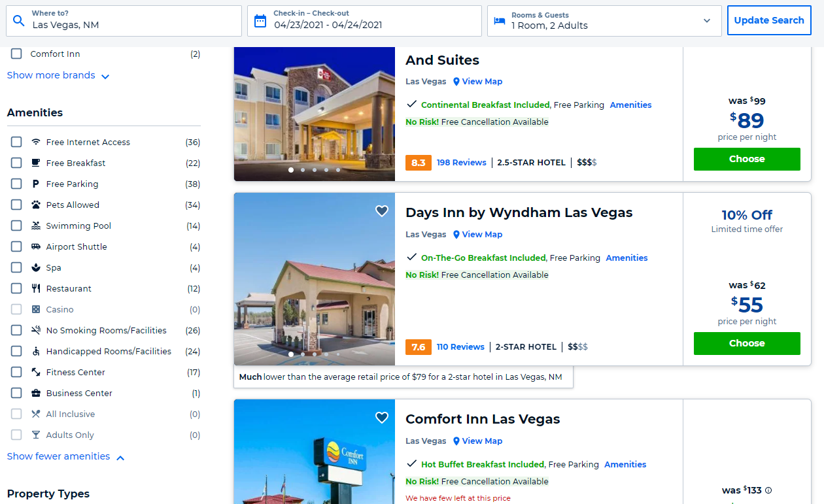This screenshot has width=824, height=504.
Task: Check the Swimming Pool checkbox
Action: (16, 226)
